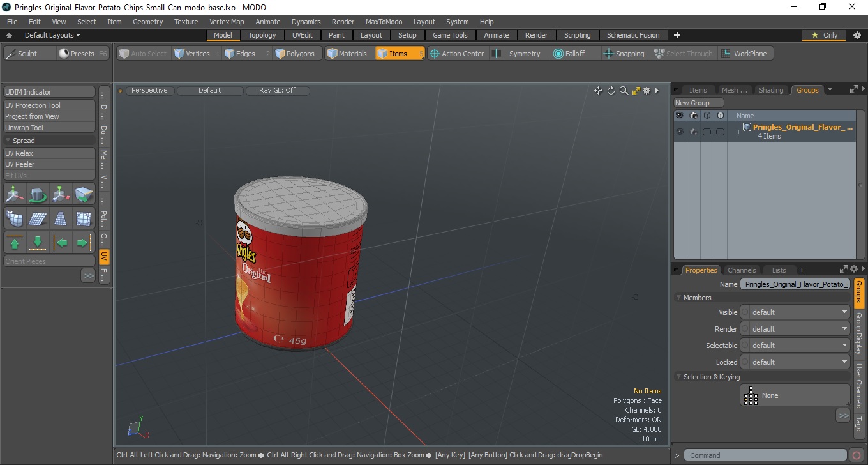The width and height of the screenshot is (868, 465).
Task: Click the UV Peeler button
Action: coord(49,164)
